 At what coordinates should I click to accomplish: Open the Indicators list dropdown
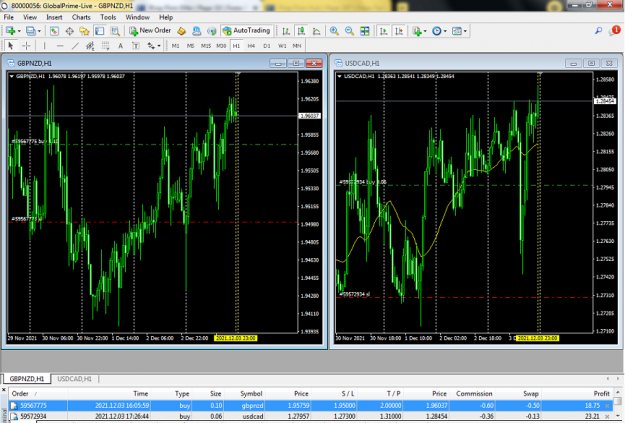tap(425, 31)
